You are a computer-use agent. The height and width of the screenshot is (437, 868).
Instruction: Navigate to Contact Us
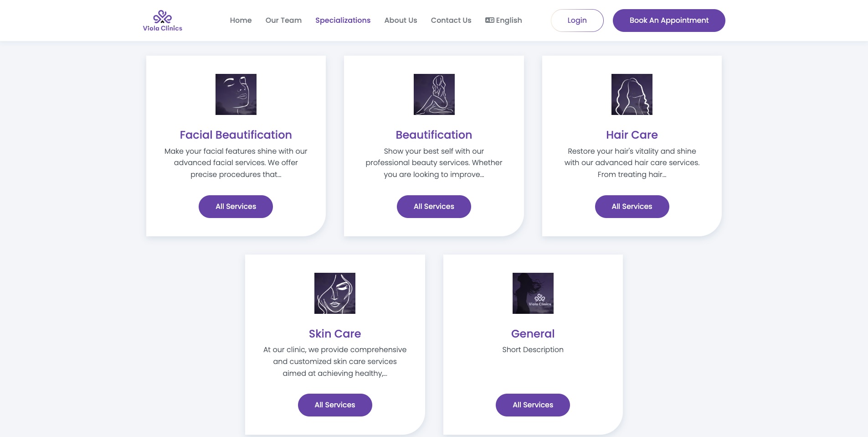point(451,20)
